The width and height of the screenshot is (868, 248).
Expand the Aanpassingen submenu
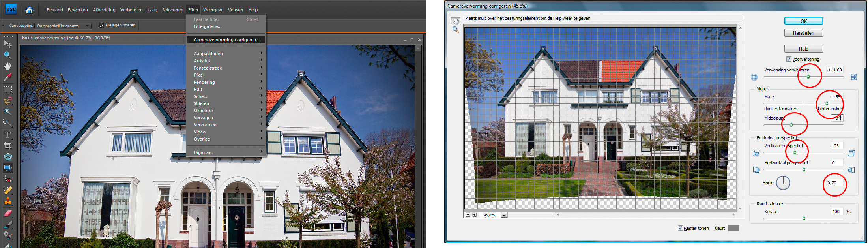226,54
